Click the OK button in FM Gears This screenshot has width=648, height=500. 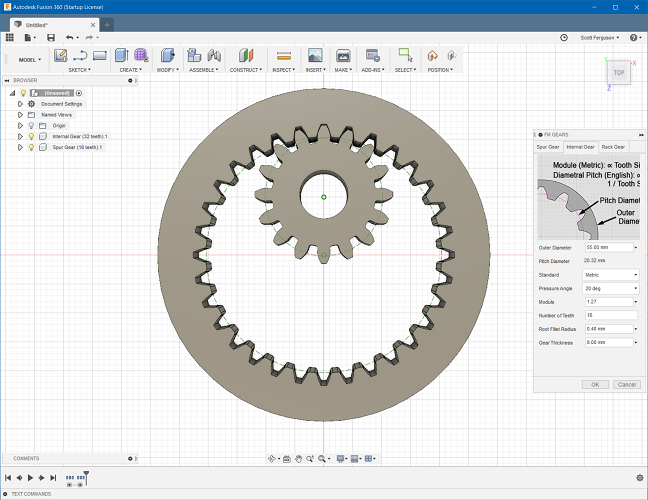pyautogui.click(x=595, y=384)
